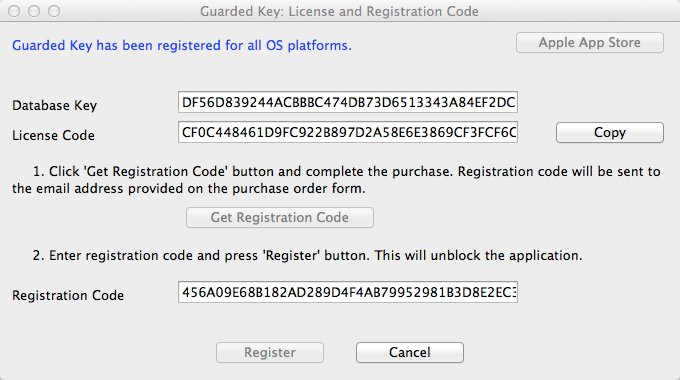Click the window title 'License and Registration Code'

coord(383,11)
